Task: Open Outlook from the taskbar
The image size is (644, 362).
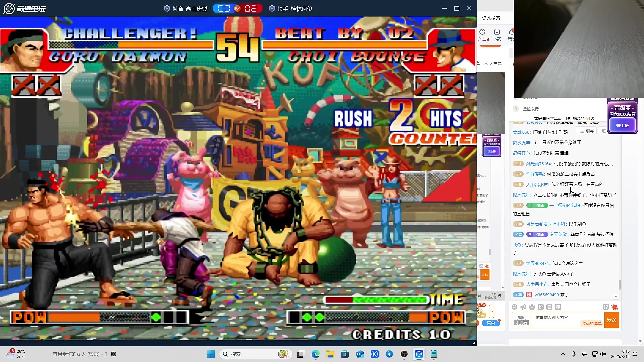Action: pyautogui.click(x=360, y=354)
